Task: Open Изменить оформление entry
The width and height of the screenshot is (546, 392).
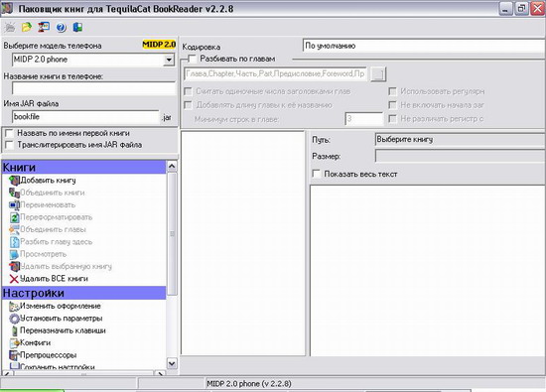Action: [x=61, y=306]
